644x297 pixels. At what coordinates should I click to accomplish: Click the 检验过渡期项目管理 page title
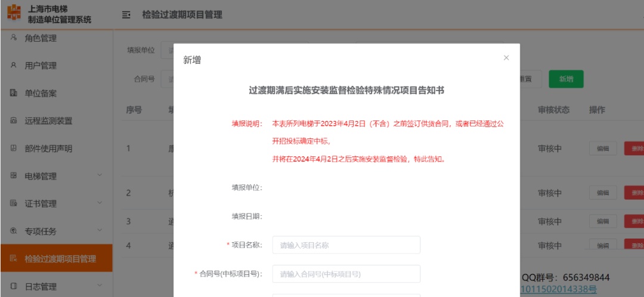[x=182, y=15]
